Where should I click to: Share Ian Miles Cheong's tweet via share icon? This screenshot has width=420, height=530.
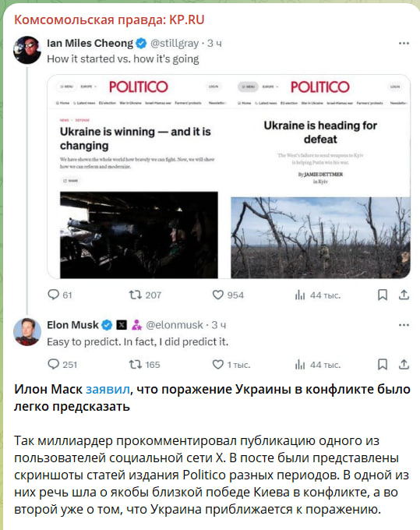pyautogui.click(x=404, y=295)
